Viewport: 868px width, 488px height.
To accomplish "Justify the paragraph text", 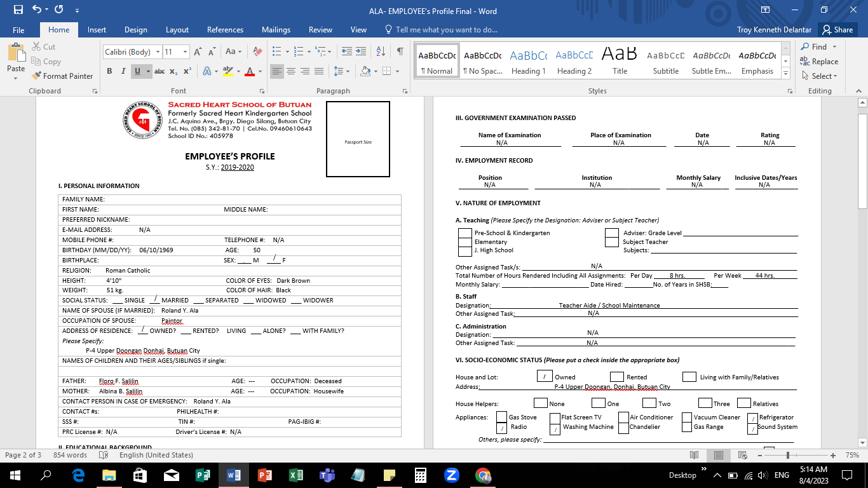I will click(x=319, y=71).
